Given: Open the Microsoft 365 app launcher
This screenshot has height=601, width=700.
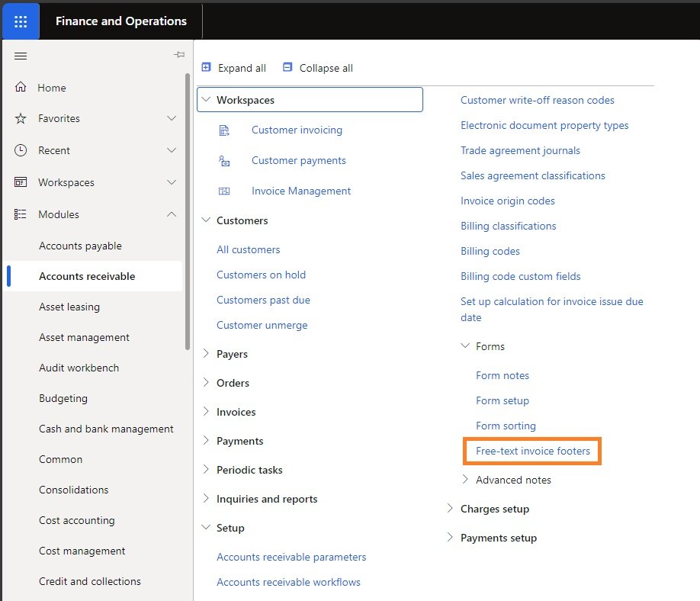Looking at the screenshot, I should coord(20,21).
